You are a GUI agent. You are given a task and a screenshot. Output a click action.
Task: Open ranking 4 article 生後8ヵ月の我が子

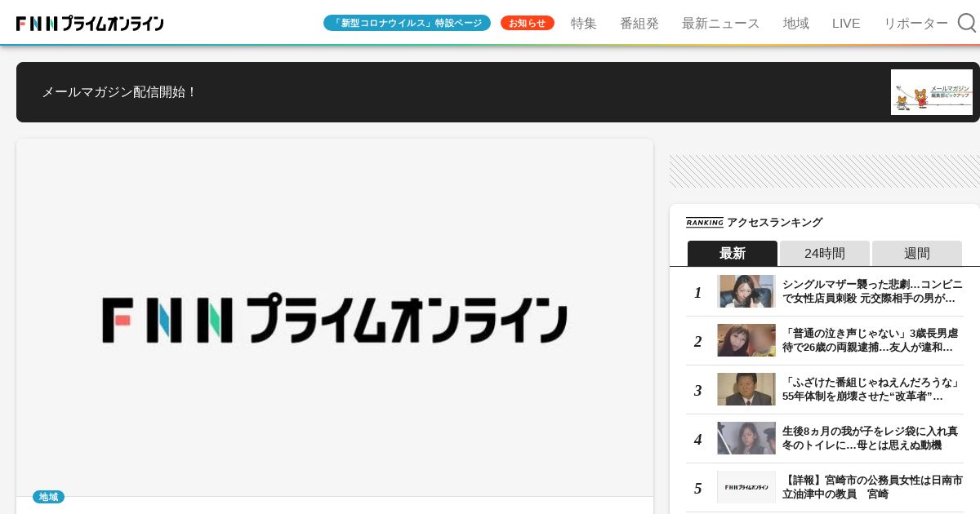click(871, 438)
